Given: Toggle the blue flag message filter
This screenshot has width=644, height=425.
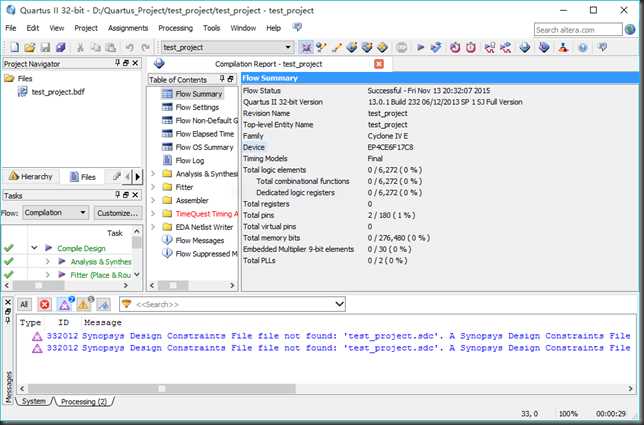Looking at the screenshot, I should click(104, 304).
